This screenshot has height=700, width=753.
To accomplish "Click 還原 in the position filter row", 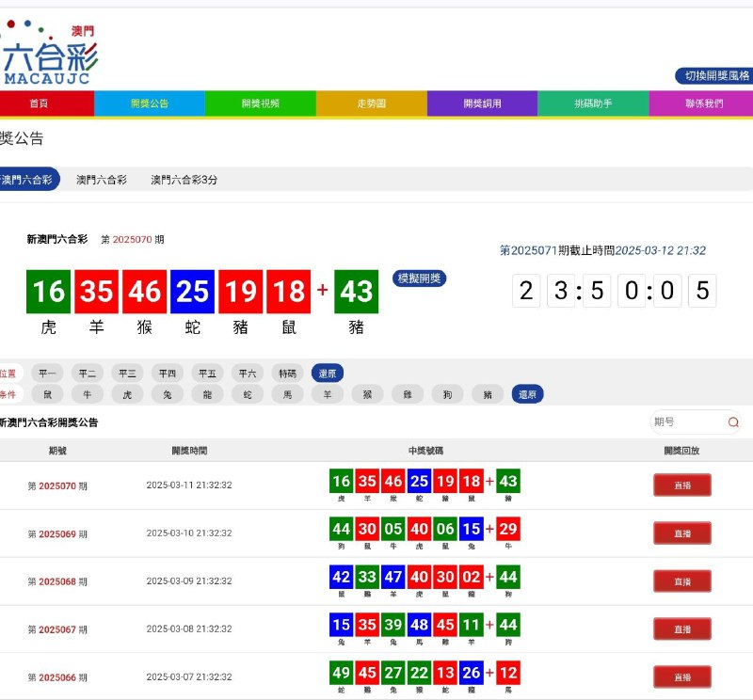I will click(327, 373).
